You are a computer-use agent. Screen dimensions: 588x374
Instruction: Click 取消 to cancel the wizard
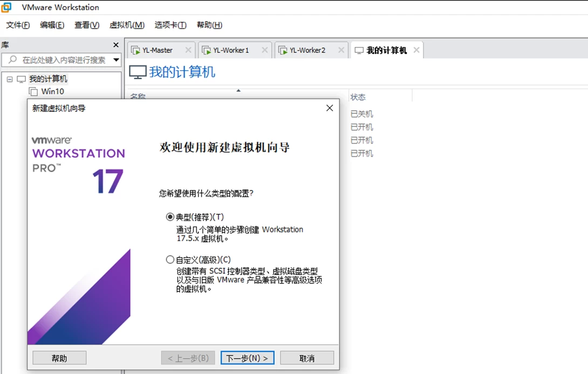tap(307, 358)
